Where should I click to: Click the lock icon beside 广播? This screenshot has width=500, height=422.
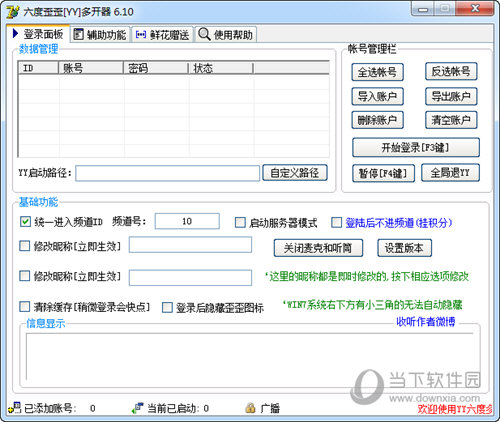click(x=250, y=408)
